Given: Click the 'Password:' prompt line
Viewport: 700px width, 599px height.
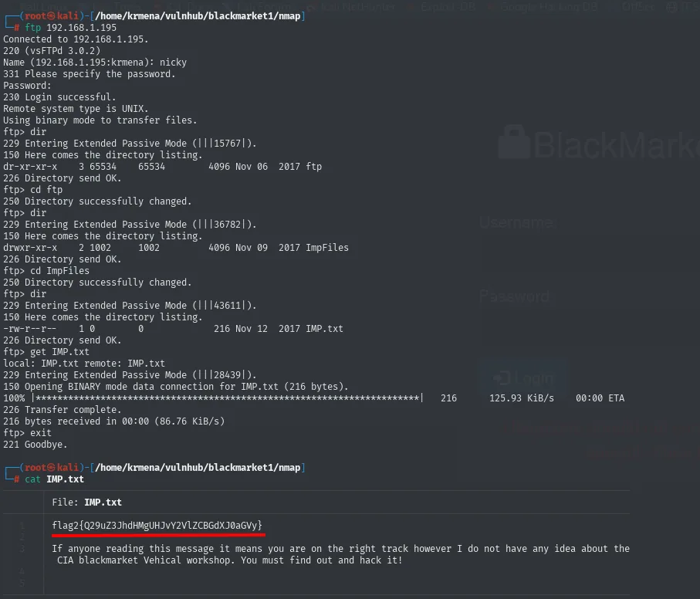Looking at the screenshot, I should point(27,86).
